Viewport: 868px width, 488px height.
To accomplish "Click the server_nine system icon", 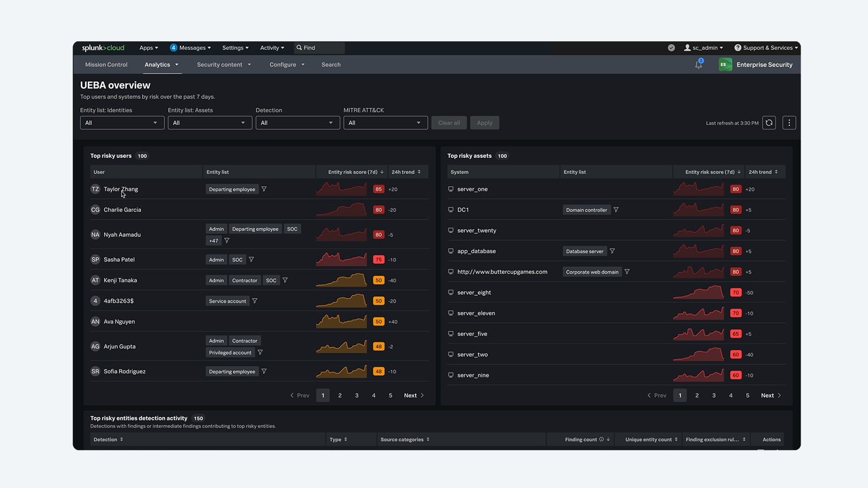I will pos(451,375).
